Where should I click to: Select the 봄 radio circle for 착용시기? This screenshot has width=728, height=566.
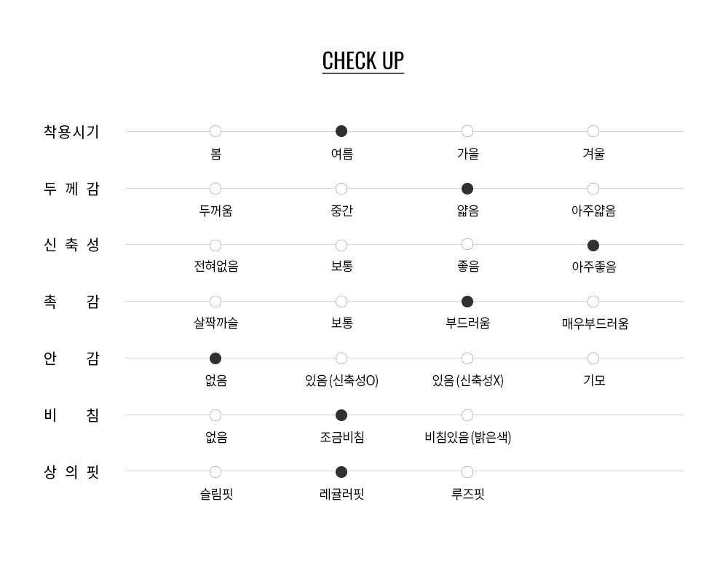pyautogui.click(x=215, y=132)
